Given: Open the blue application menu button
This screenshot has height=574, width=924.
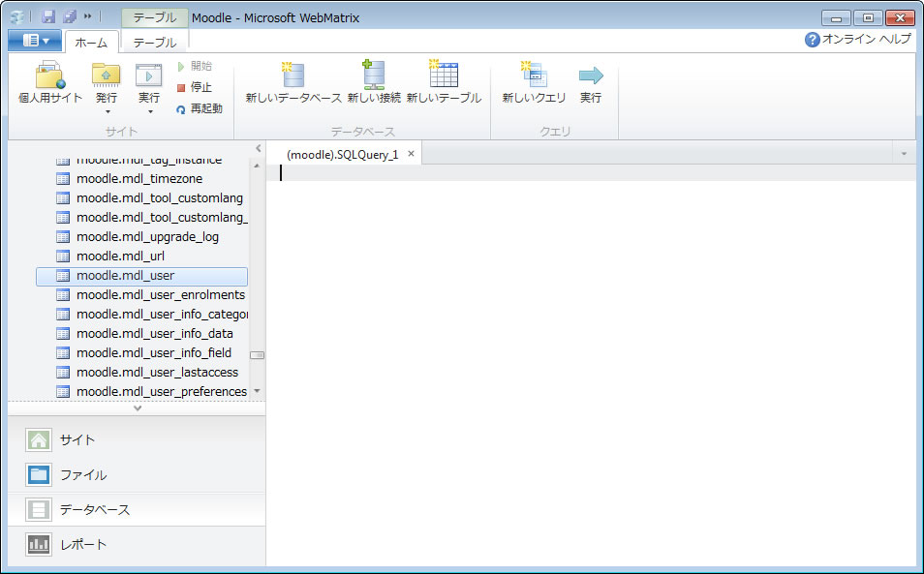Looking at the screenshot, I should click(34, 41).
